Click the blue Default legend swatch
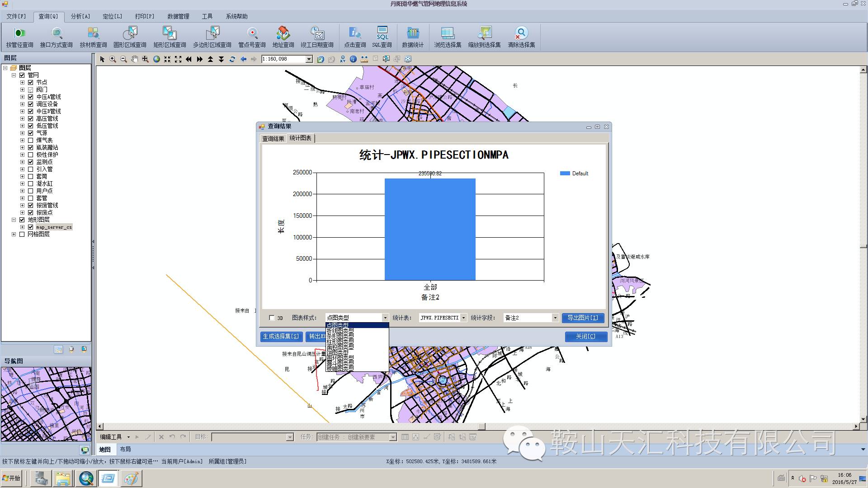The height and width of the screenshot is (488, 868). coord(565,174)
